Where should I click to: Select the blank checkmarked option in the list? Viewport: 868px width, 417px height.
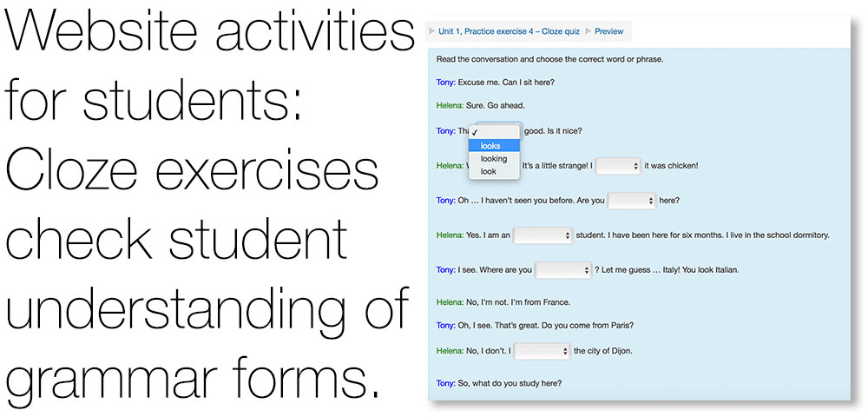(494, 132)
